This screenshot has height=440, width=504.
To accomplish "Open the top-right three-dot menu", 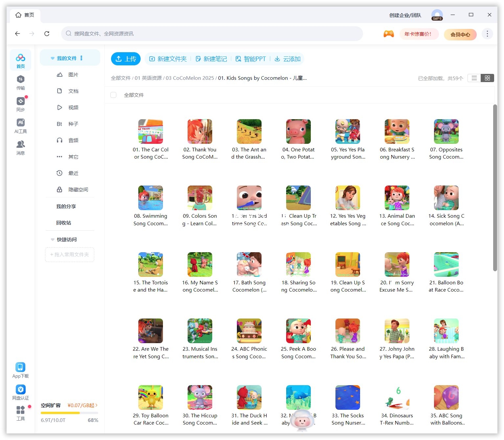I will point(487,33).
